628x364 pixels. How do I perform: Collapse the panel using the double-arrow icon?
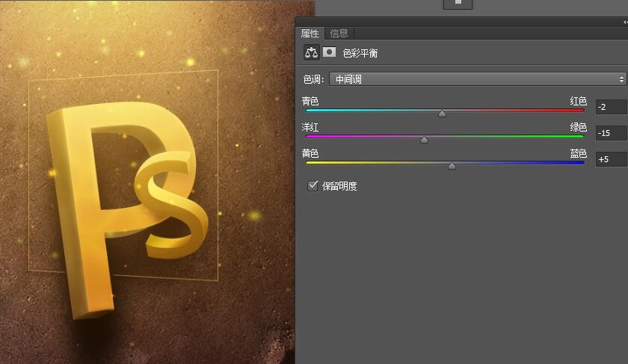point(621,22)
